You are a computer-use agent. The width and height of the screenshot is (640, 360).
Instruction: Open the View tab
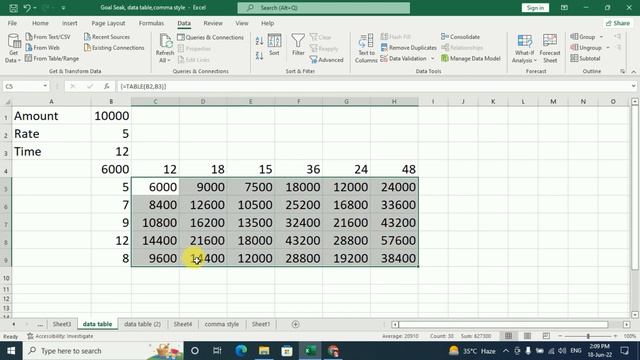click(242, 23)
